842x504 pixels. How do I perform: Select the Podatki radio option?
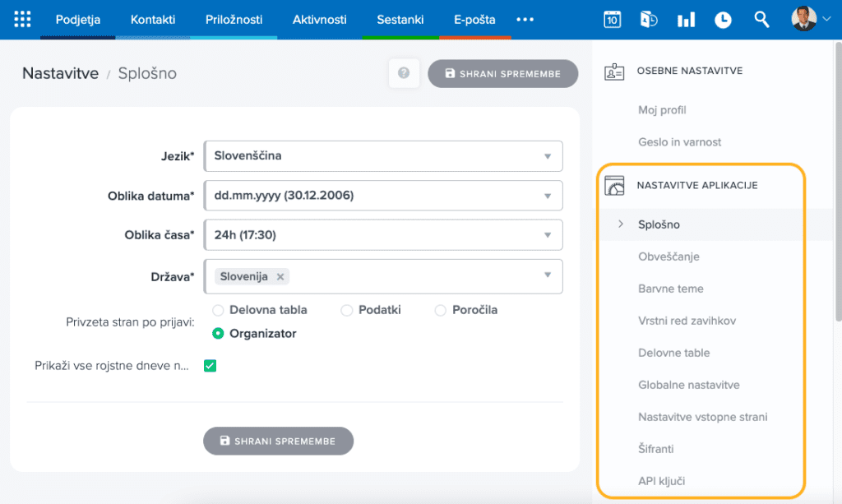(x=347, y=310)
